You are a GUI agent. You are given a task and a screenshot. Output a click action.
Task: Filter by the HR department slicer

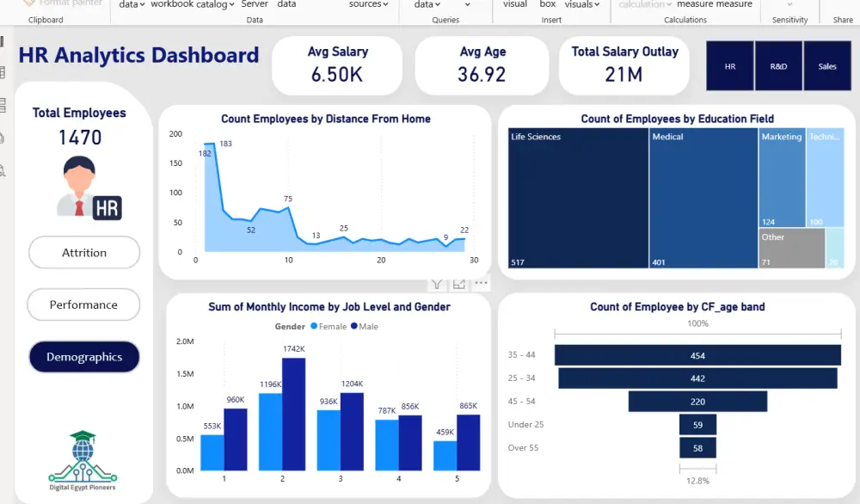point(730,66)
